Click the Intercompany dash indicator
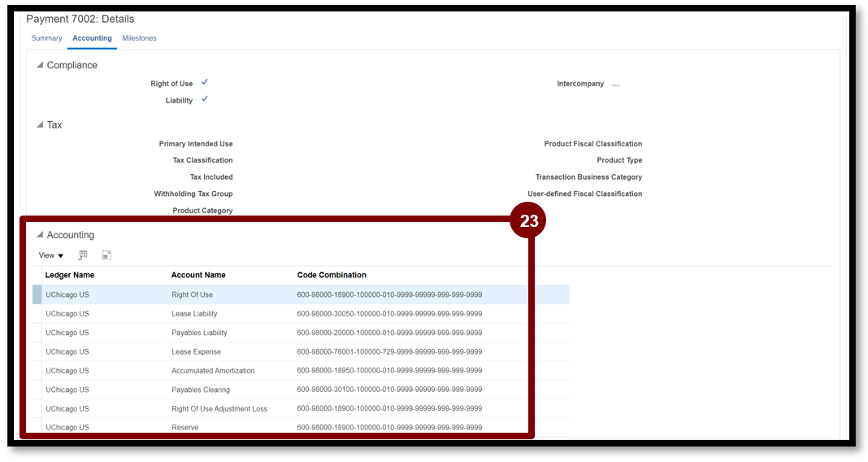This screenshot has width=868, height=462. click(615, 85)
